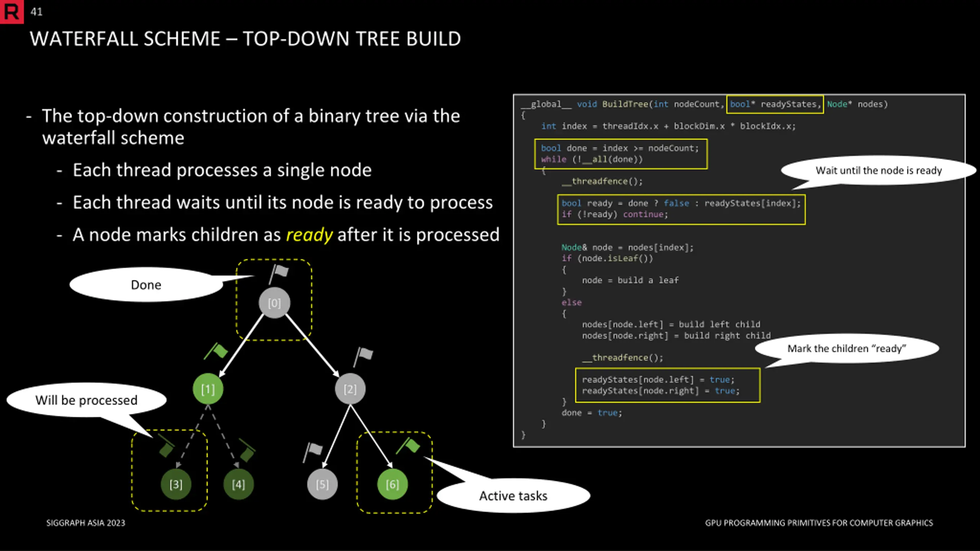
Task: Click code line "while (!__all(done))"
Action: (x=592, y=159)
